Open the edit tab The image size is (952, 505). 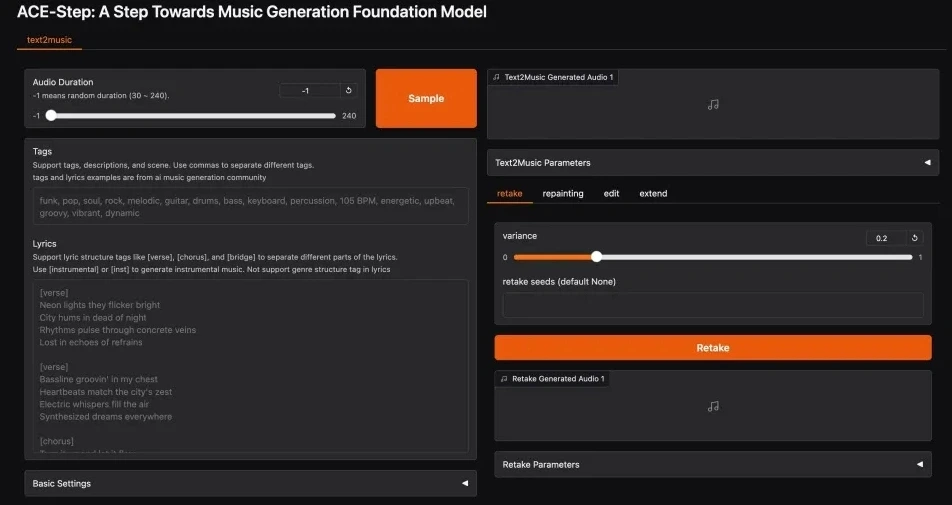click(x=611, y=193)
